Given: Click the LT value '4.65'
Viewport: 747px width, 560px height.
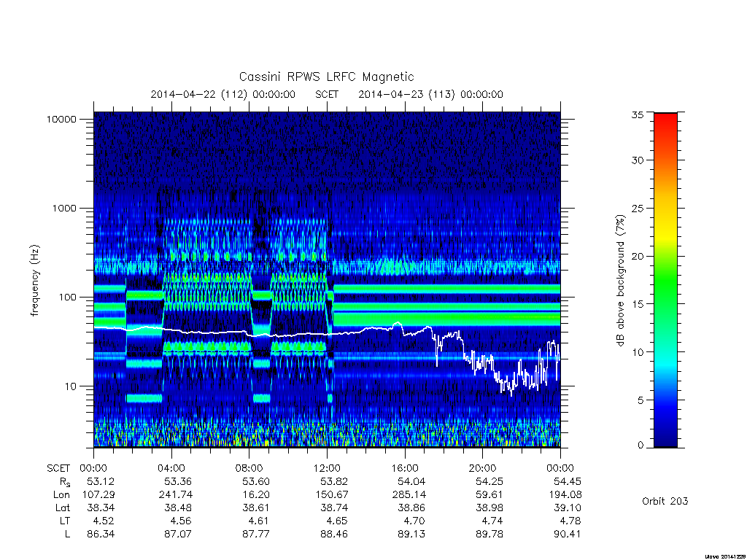Looking at the screenshot, I should click(x=337, y=521).
